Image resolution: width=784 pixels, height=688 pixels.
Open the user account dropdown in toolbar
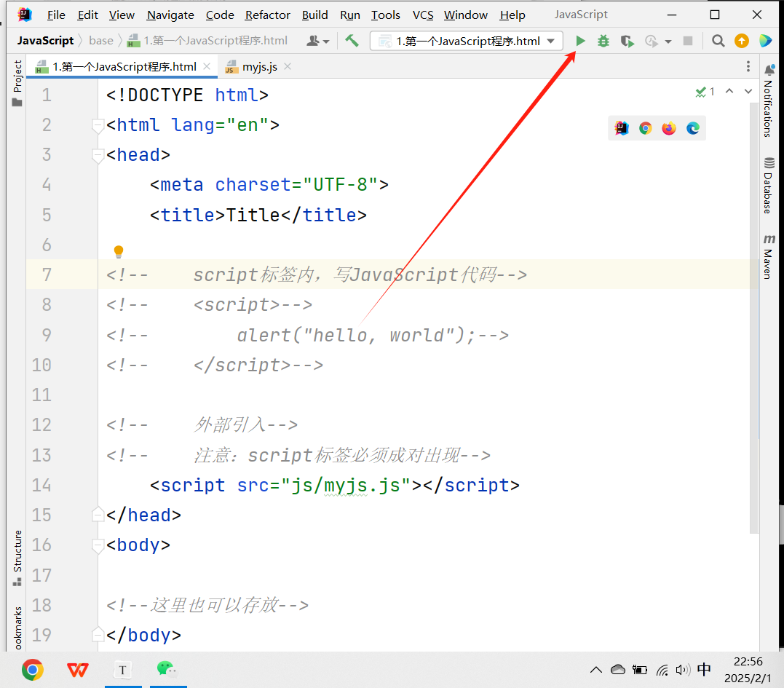[317, 41]
